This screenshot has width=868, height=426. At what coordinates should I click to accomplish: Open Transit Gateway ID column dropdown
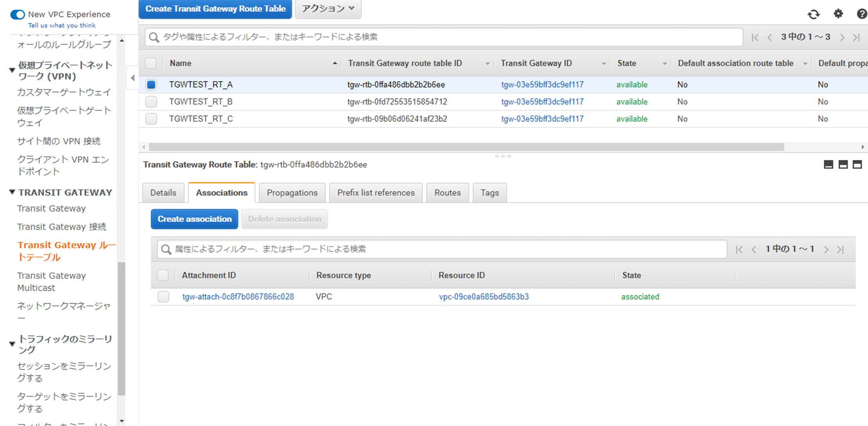click(x=603, y=64)
